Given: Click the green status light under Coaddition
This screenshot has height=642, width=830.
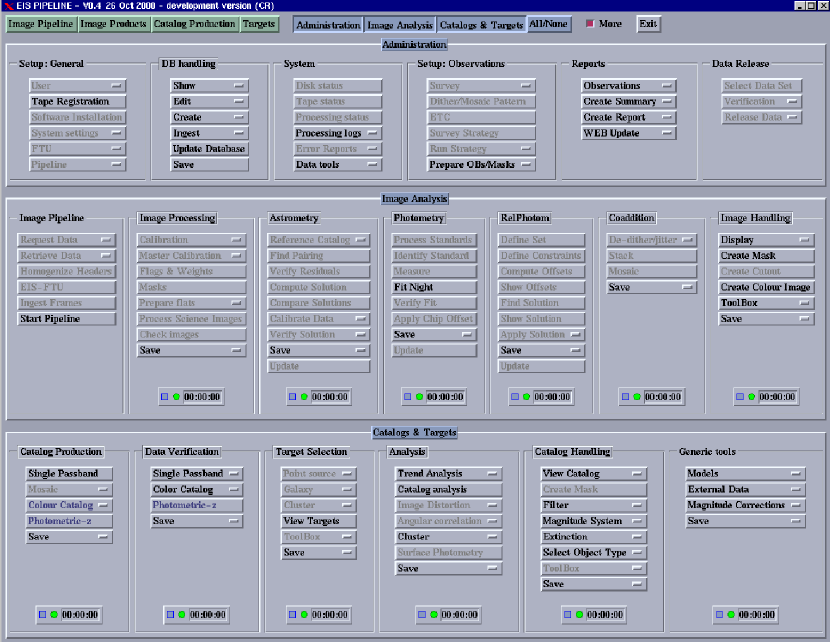Looking at the screenshot, I should pyautogui.click(x=636, y=397).
